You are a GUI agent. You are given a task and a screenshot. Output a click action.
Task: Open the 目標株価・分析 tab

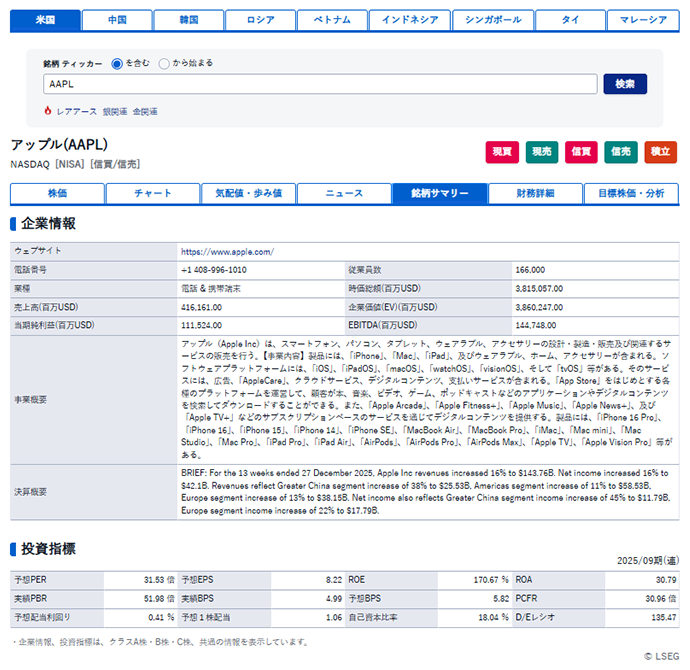631,194
